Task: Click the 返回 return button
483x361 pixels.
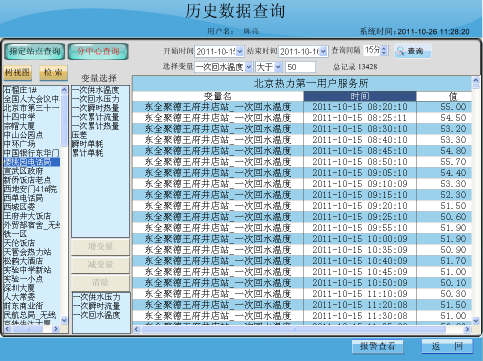Action: pyautogui.click(x=447, y=347)
